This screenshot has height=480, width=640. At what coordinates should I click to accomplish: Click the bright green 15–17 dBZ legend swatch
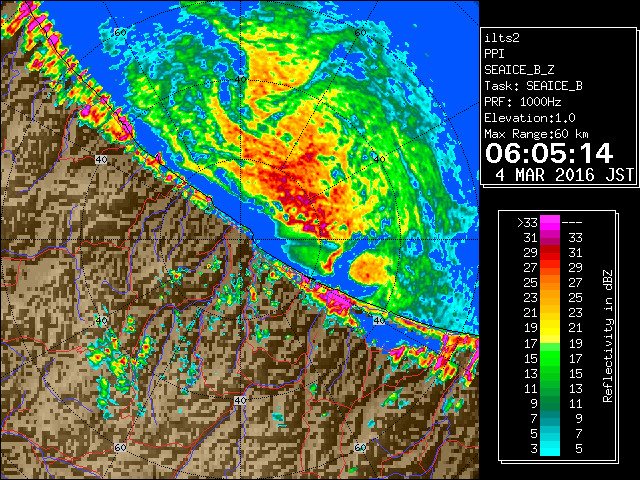[550, 358]
